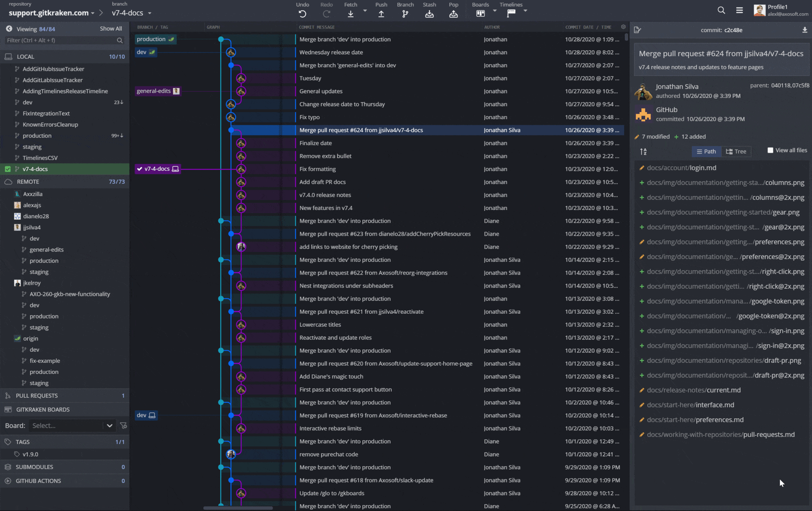The image size is (812, 511).
Task: Click the GitHub Actions section icon
Action: pos(8,481)
